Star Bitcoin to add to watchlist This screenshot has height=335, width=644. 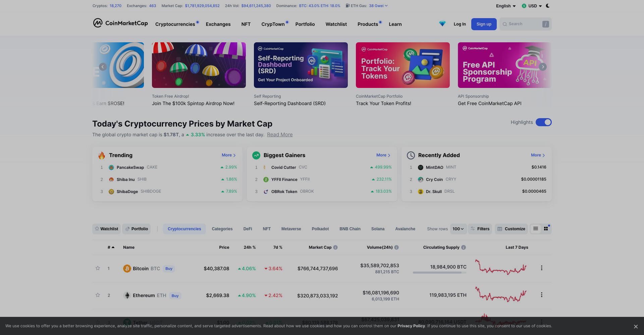[98, 268]
